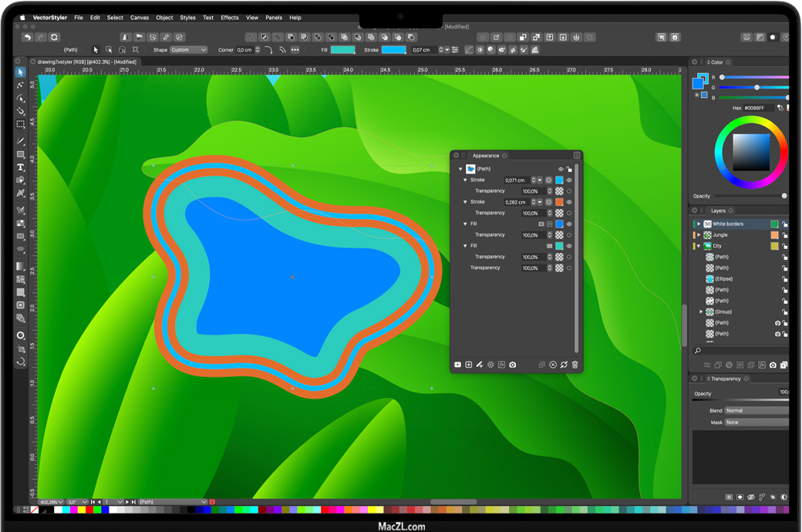Open the Appearance panel options menu icon
The image size is (802, 532).
coord(576,156)
